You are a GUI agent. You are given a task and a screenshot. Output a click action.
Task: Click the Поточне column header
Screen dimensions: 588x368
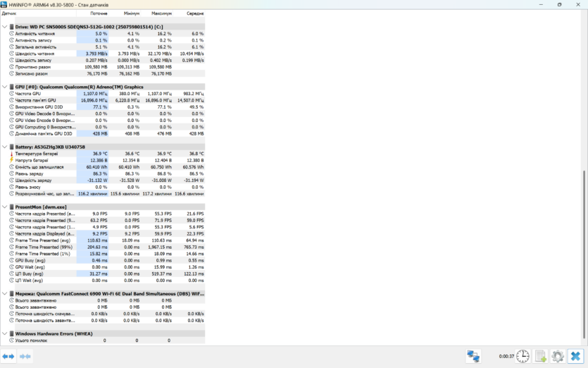pos(92,13)
